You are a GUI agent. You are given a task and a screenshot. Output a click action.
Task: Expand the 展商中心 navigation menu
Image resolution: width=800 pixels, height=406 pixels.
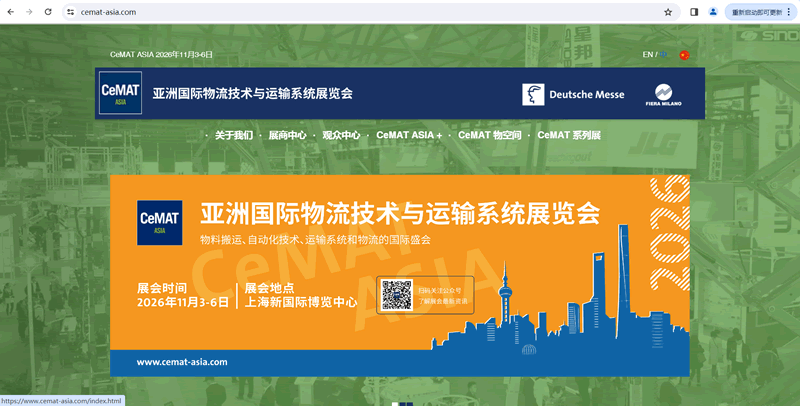287,135
